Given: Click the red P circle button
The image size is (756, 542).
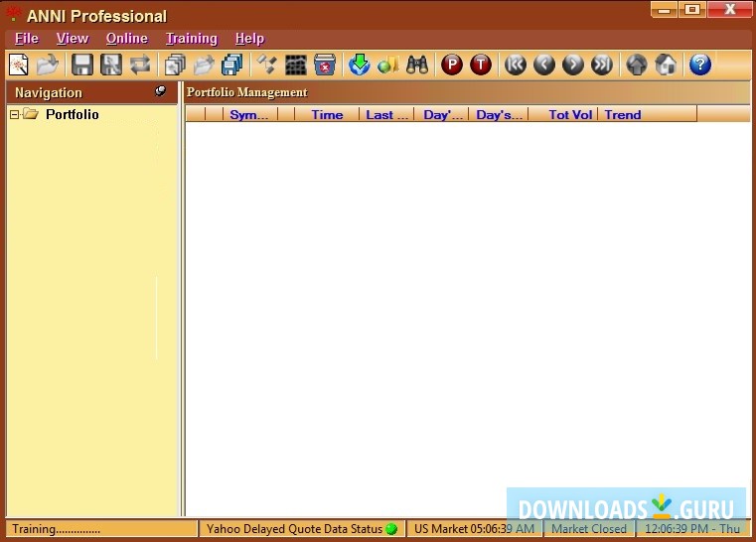Looking at the screenshot, I should [x=452, y=66].
